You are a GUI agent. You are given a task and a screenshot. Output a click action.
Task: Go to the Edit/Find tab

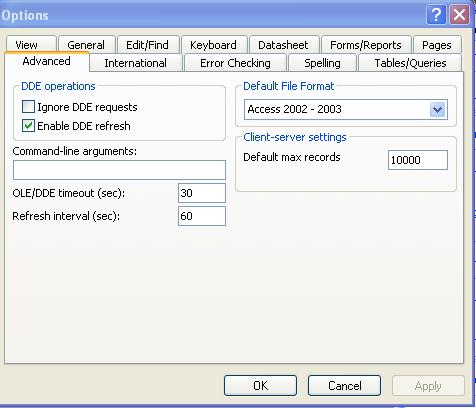(x=148, y=45)
